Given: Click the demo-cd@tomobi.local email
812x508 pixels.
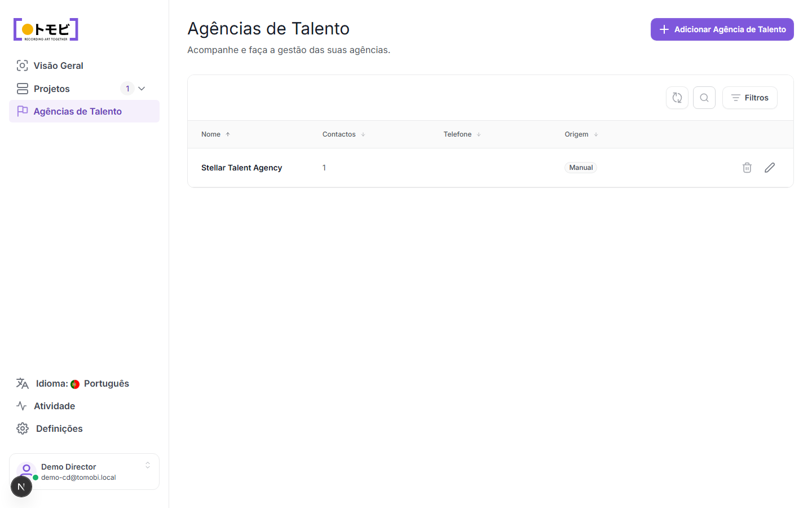Looking at the screenshot, I should [x=78, y=478].
